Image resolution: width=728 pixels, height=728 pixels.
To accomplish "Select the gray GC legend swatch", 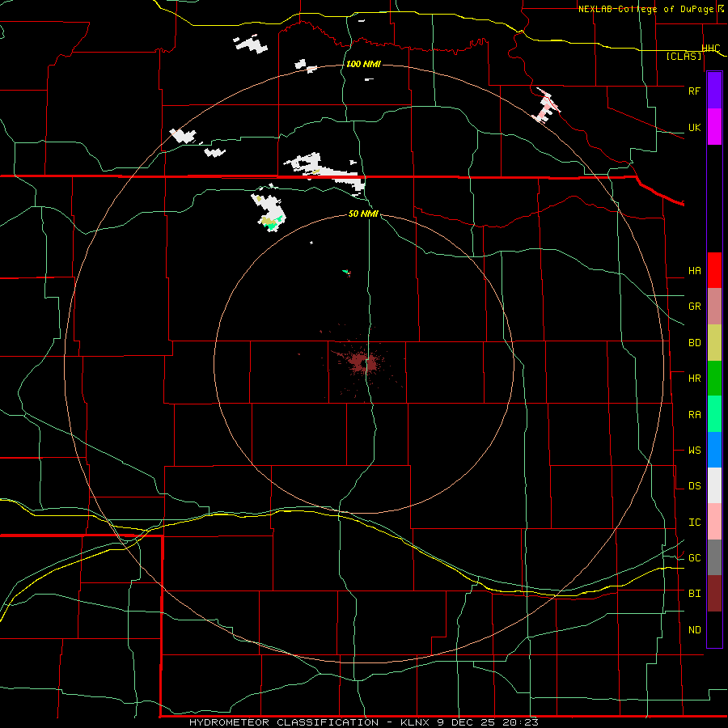I will click(x=714, y=557).
